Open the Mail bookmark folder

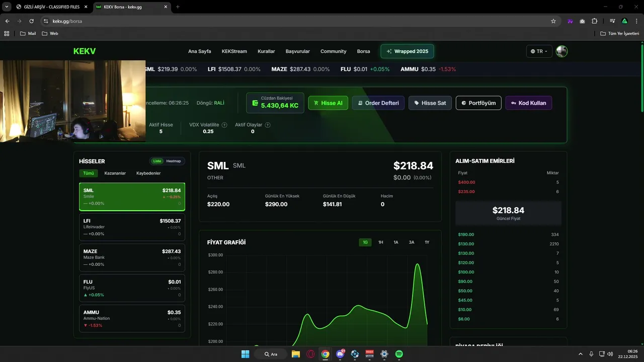(x=28, y=33)
